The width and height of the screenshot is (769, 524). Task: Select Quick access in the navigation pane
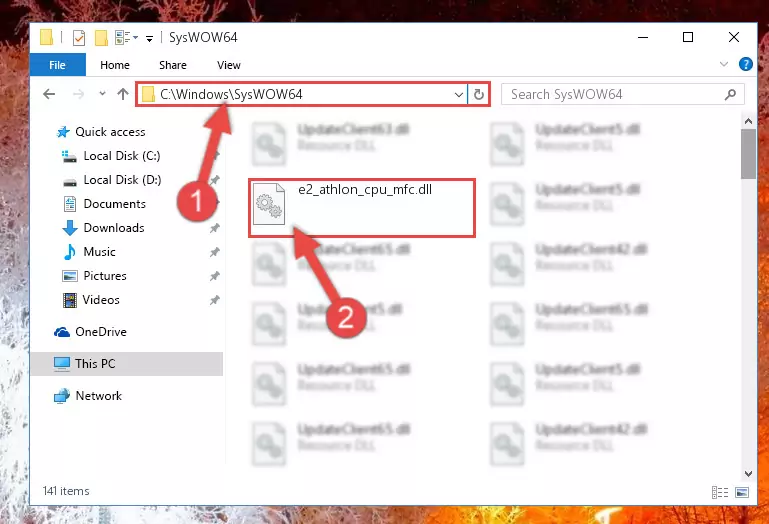pyautogui.click(x=110, y=132)
